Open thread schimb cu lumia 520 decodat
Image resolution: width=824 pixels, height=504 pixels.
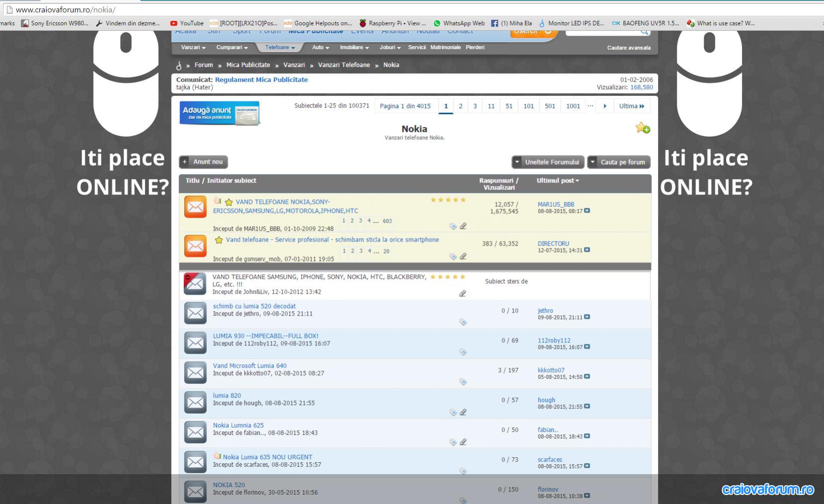[254, 306]
